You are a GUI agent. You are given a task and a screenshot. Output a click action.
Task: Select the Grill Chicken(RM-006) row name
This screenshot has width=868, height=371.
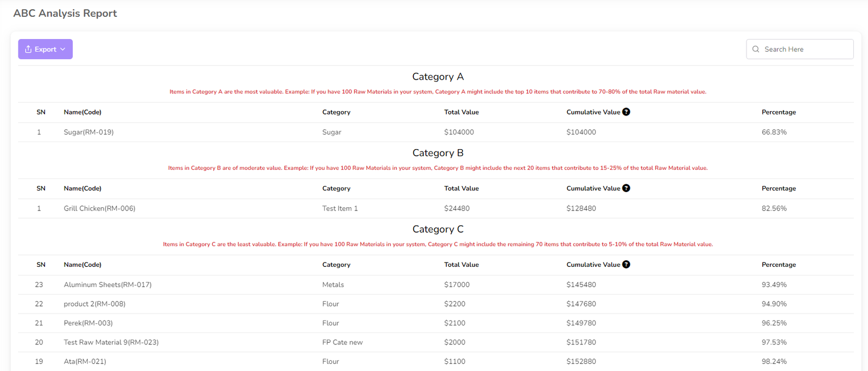click(99, 209)
